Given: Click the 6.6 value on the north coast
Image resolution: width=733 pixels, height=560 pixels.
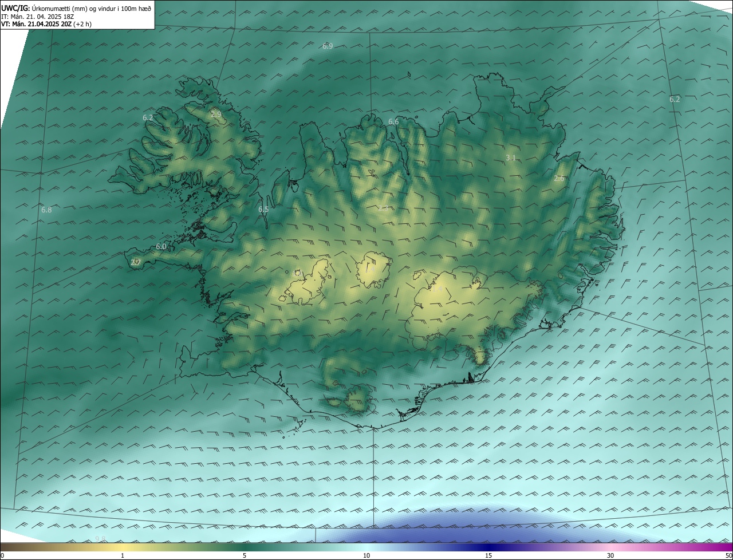Looking at the screenshot, I should click(x=393, y=122).
